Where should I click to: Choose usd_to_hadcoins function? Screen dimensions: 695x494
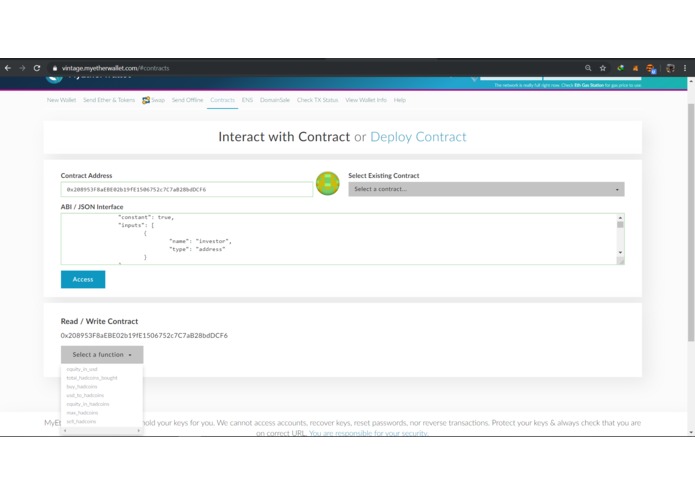tap(85, 395)
